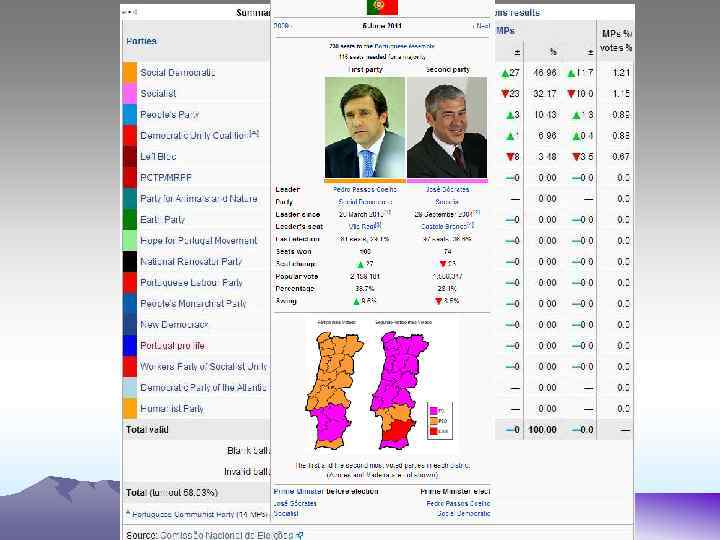The width and height of the screenshot is (720, 540).
Task: Open the Humanist Party link
Action: point(172,408)
